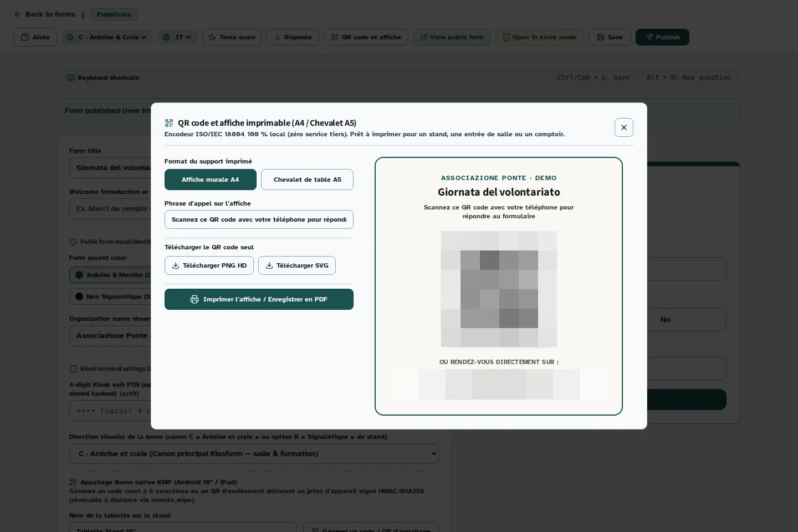This screenshot has height=532, width=798.
Task: Select Chevalet de table A5 format
Action: pyautogui.click(x=307, y=180)
